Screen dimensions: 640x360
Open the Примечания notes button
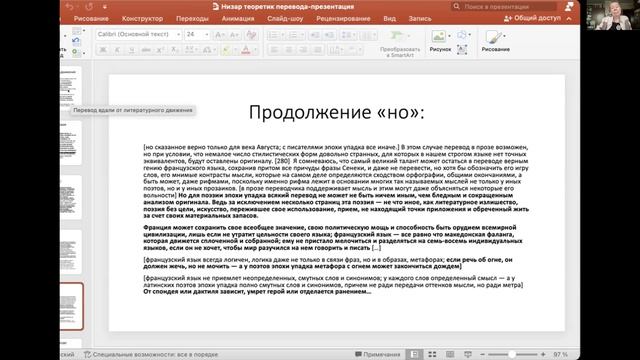click(378, 354)
